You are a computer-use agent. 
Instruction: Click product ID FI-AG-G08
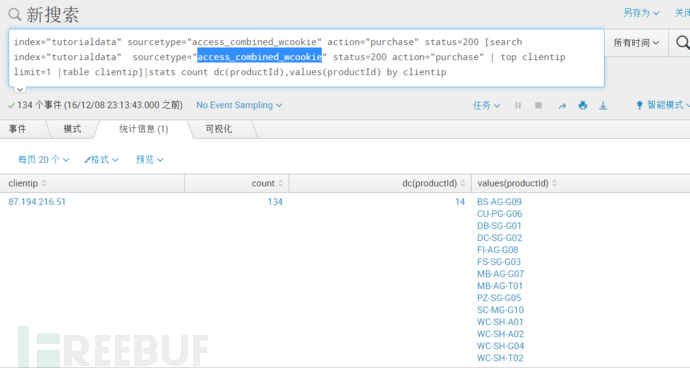[x=498, y=250]
